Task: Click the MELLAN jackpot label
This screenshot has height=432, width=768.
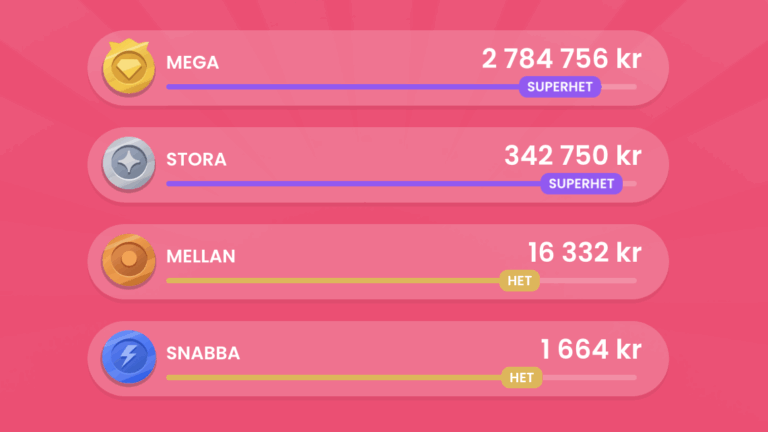Action: (201, 257)
